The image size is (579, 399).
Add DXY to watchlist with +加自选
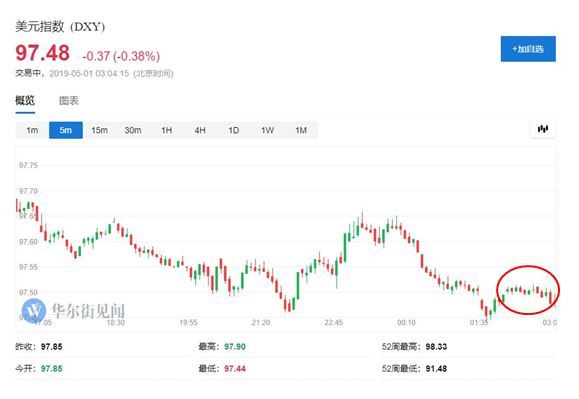(528, 49)
